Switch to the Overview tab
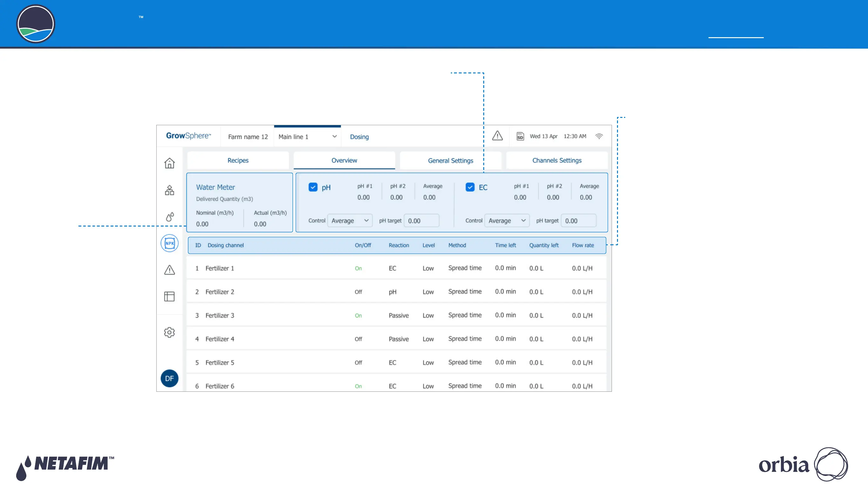 (344, 160)
